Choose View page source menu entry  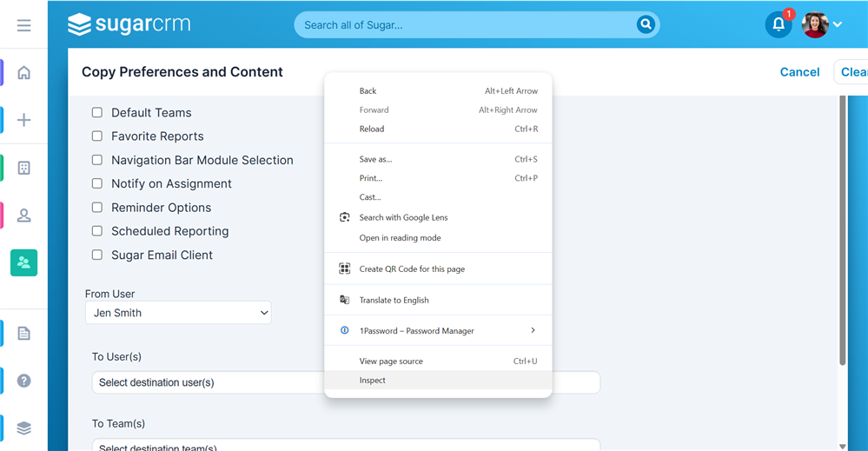coord(391,361)
